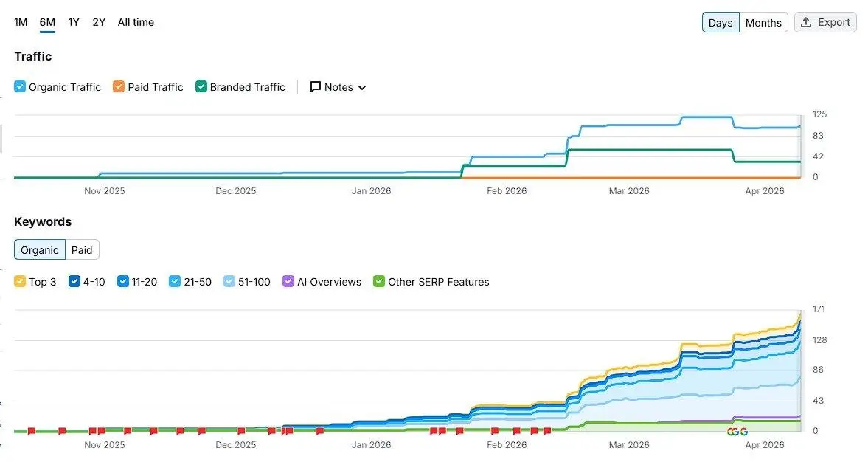Click the Keywords section heading

coord(44,221)
